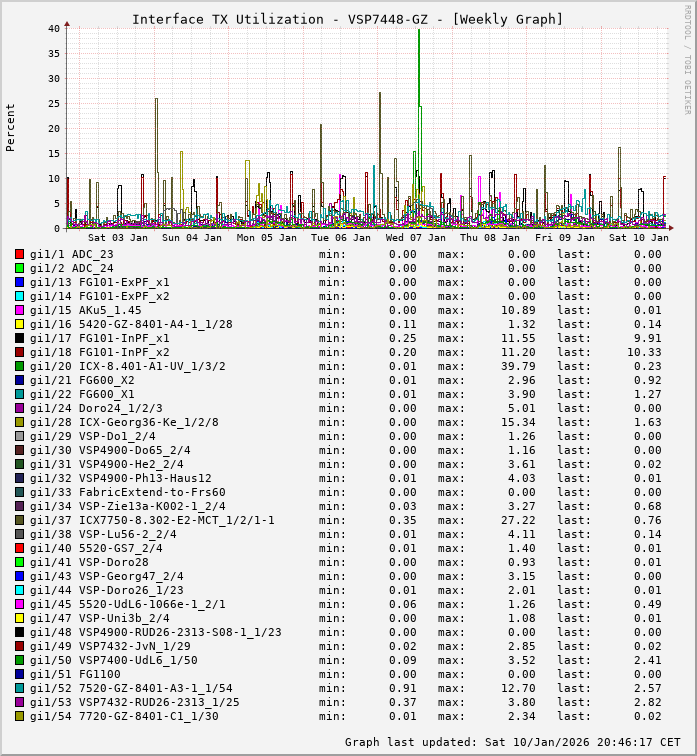
Task: Click the RRDTOOL / TOBI OETIKER watermark
Action: point(687,58)
